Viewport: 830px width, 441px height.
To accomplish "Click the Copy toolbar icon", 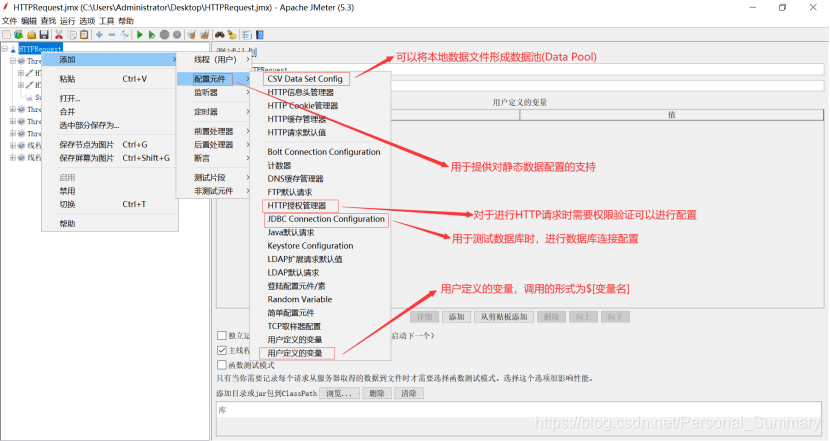I will pos(71,35).
